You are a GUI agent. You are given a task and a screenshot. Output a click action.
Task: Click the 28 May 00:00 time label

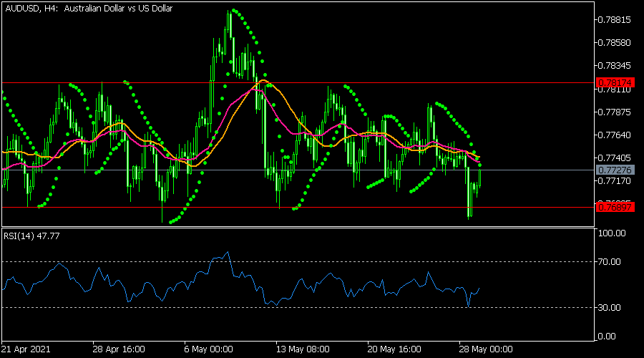point(486,349)
